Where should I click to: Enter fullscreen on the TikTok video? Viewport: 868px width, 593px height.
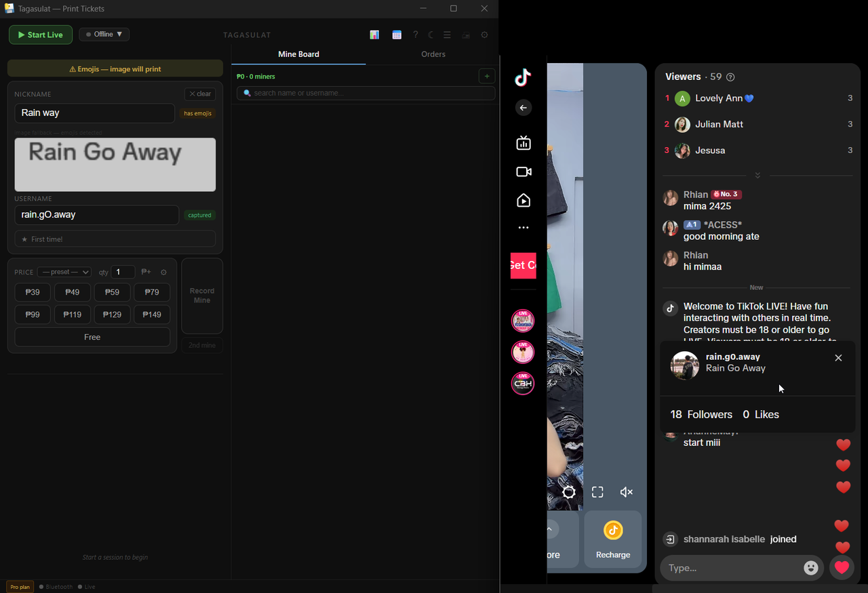pyautogui.click(x=597, y=492)
